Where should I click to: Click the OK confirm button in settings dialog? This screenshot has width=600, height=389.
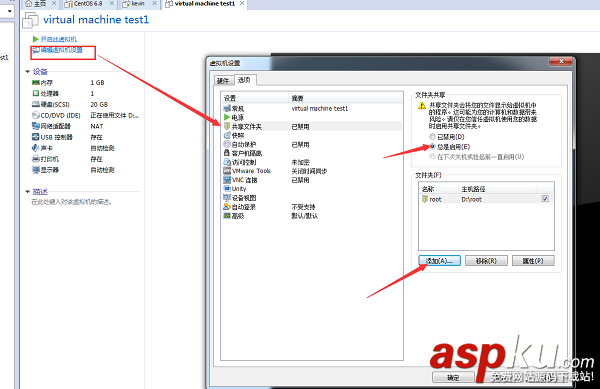pos(453,378)
